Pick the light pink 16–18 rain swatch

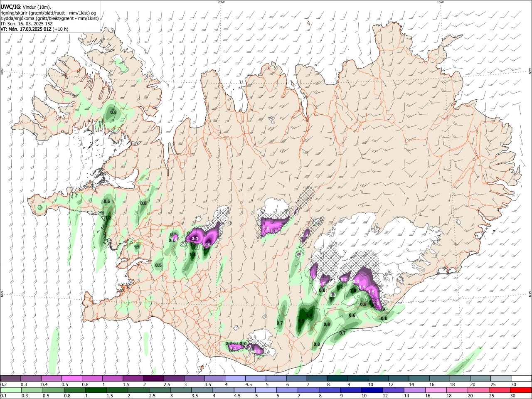(x=436, y=390)
